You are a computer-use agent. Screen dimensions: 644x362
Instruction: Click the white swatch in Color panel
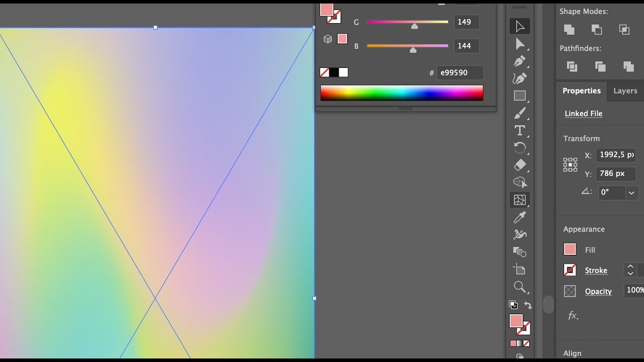[343, 72]
